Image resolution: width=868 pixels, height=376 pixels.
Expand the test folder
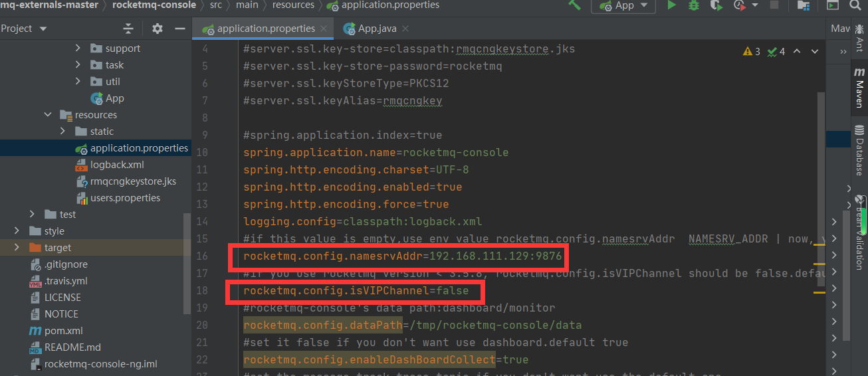pyautogui.click(x=33, y=214)
